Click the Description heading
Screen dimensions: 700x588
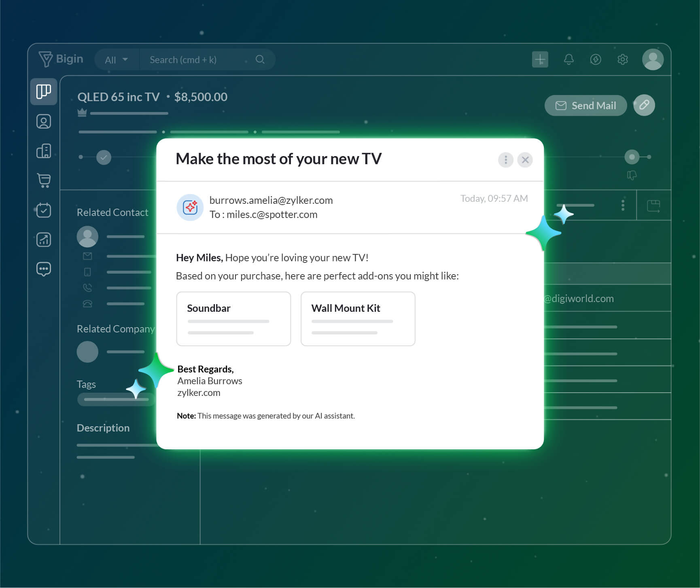point(103,428)
